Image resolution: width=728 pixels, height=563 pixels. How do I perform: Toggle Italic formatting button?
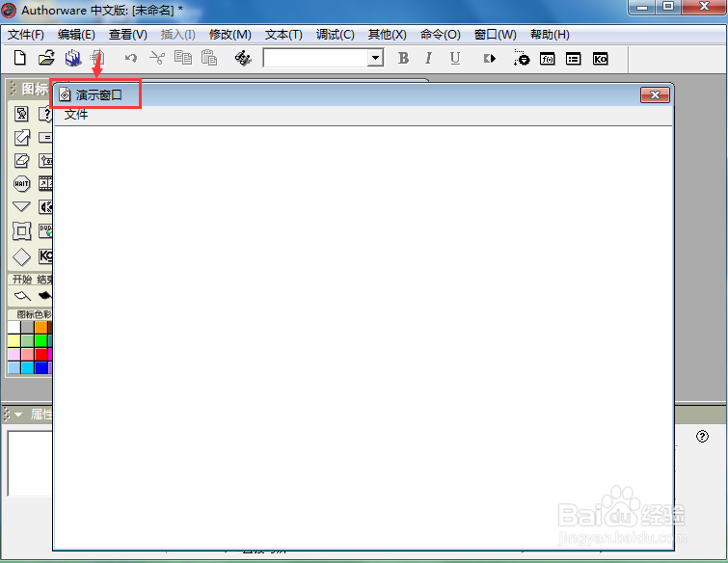pyautogui.click(x=428, y=58)
